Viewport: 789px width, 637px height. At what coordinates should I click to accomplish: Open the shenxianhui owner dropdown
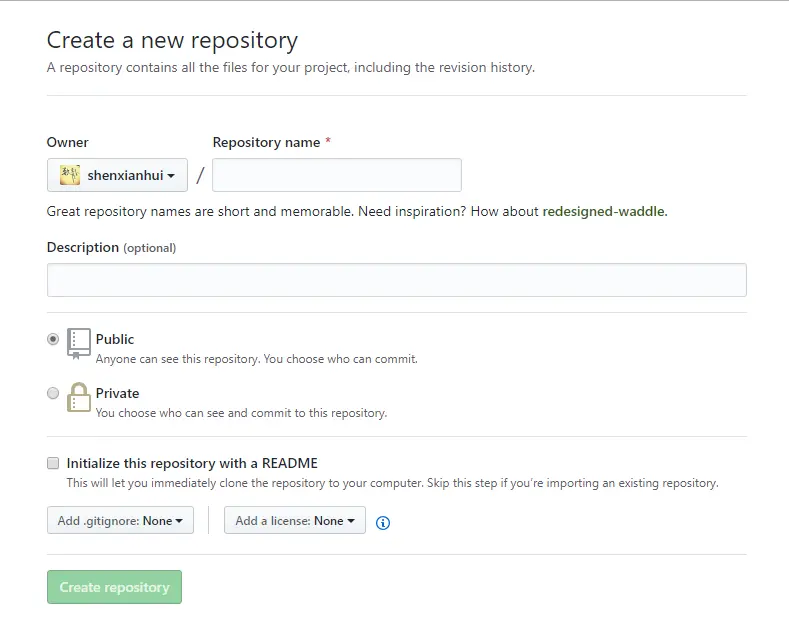[117, 175]
